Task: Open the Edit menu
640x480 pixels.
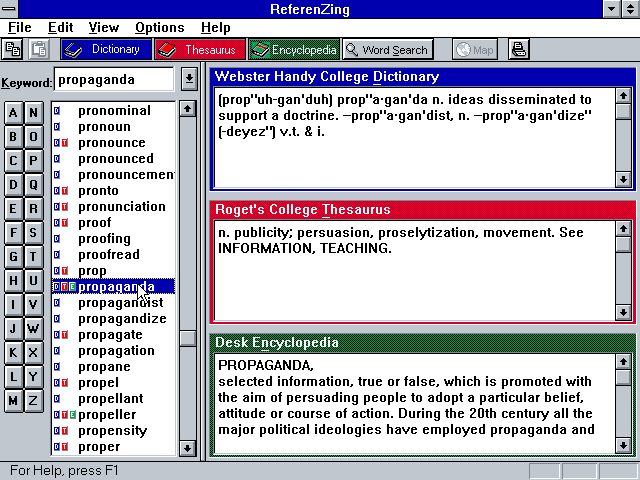Action: point(60,27)
